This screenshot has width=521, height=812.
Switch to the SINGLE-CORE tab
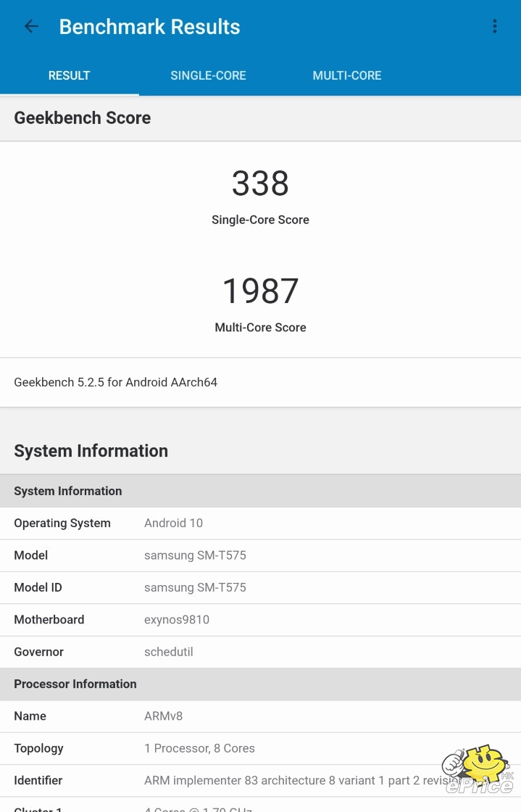pos(208,75)
